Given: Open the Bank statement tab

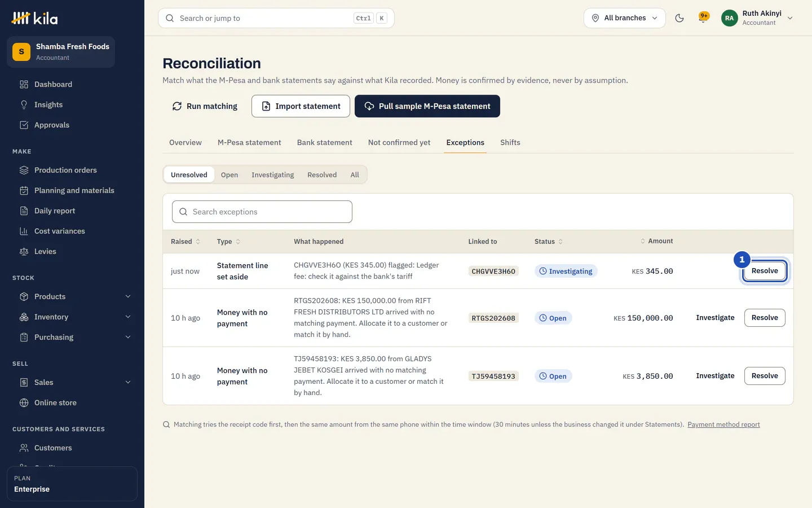Looking at the screenshot, I should pos(325,142).
